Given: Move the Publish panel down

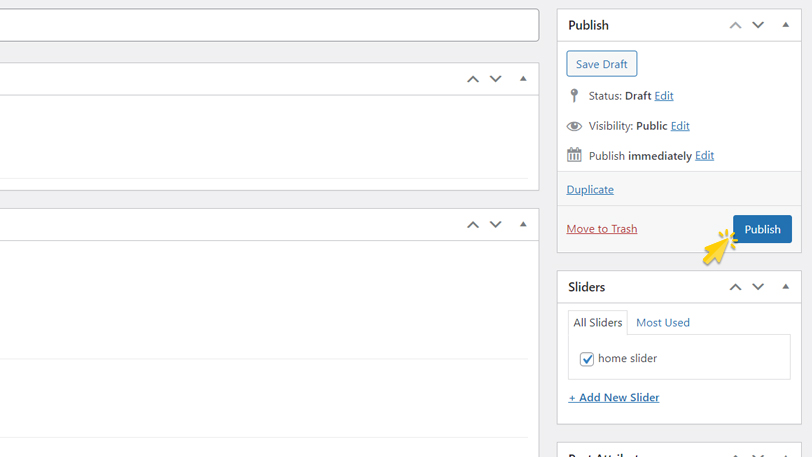Looking at the screenshot, I should tap(758, 25).
